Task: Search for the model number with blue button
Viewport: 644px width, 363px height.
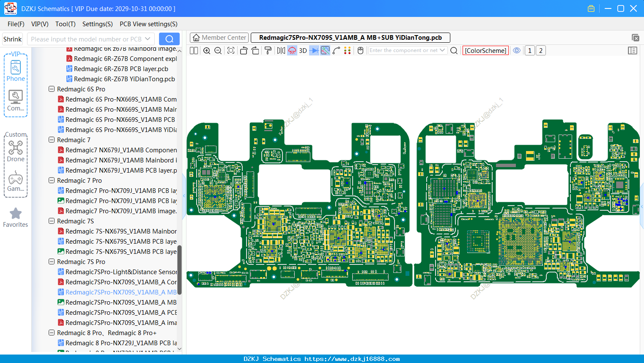Action: pyautogui.click(x=169, y=39)
